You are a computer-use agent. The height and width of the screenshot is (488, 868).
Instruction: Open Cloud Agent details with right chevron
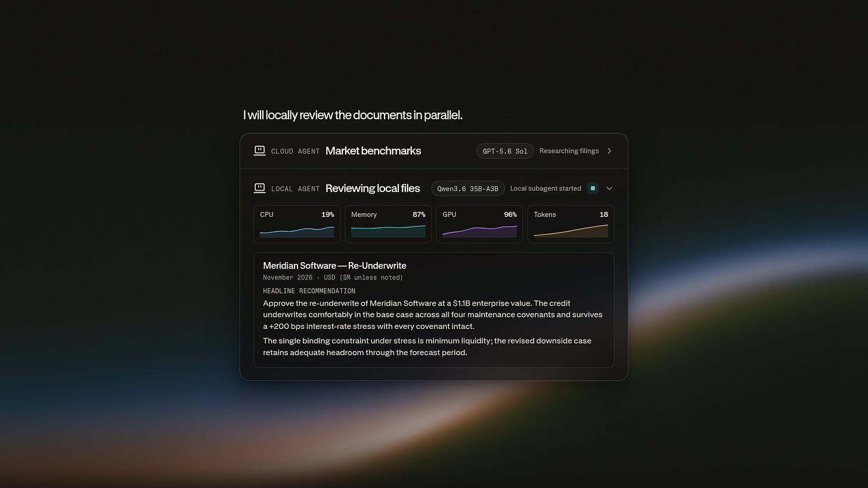(609, 151)
